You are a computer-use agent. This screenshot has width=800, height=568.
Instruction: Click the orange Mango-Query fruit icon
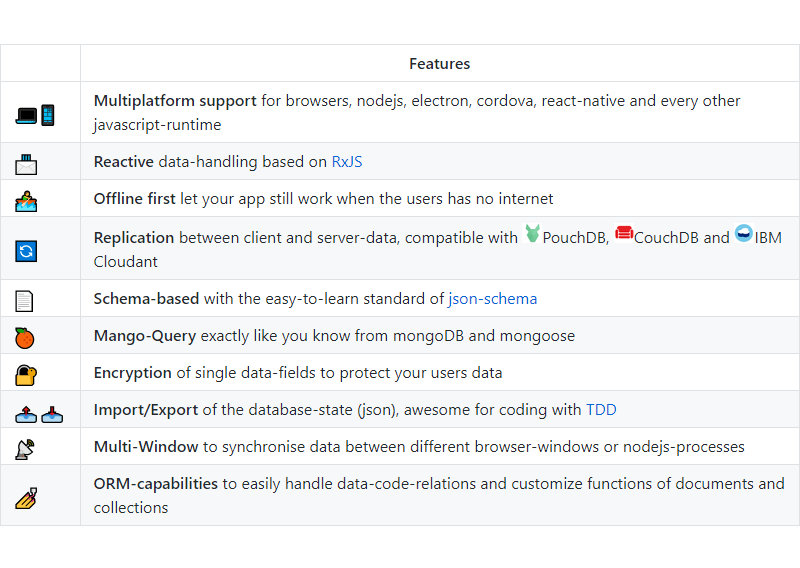tap(25, 337)
